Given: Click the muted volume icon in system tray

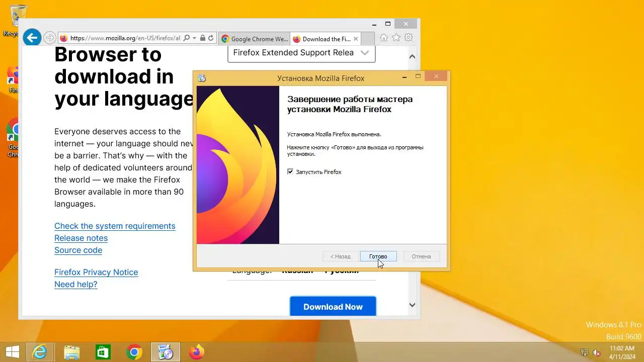Looking at the screenshot, I should pos(597,352).
